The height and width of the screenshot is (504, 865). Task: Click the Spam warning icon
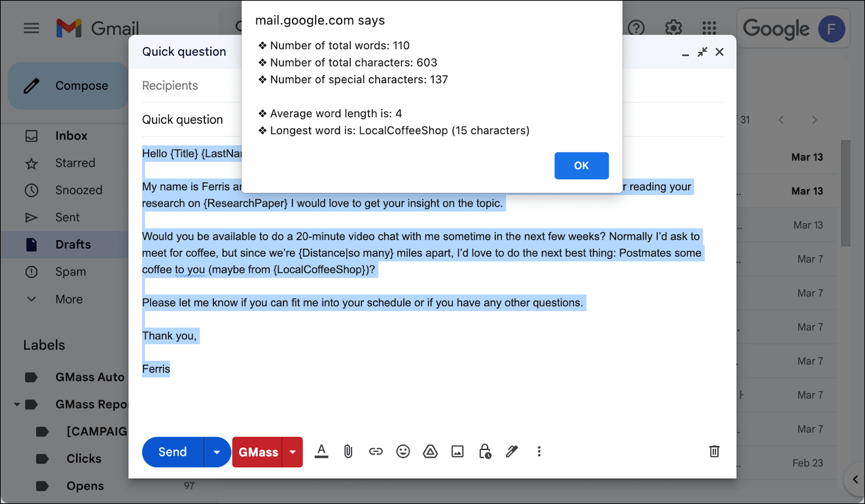(32, 272)
